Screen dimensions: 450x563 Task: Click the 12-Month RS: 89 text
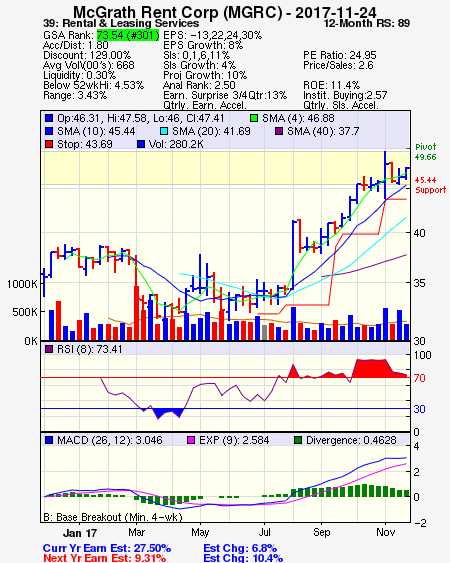[x=367, y=23]
